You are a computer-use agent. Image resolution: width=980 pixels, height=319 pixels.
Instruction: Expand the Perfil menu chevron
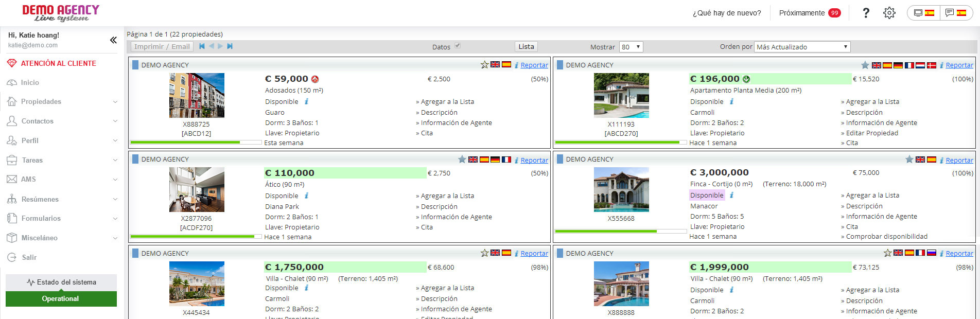(x=115, y=141)
